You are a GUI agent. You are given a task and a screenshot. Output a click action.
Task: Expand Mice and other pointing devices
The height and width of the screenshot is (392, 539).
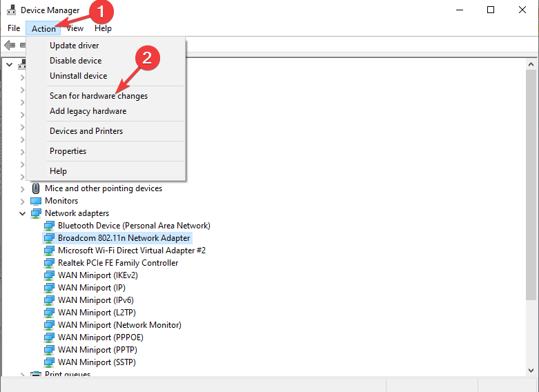[22, 189]
